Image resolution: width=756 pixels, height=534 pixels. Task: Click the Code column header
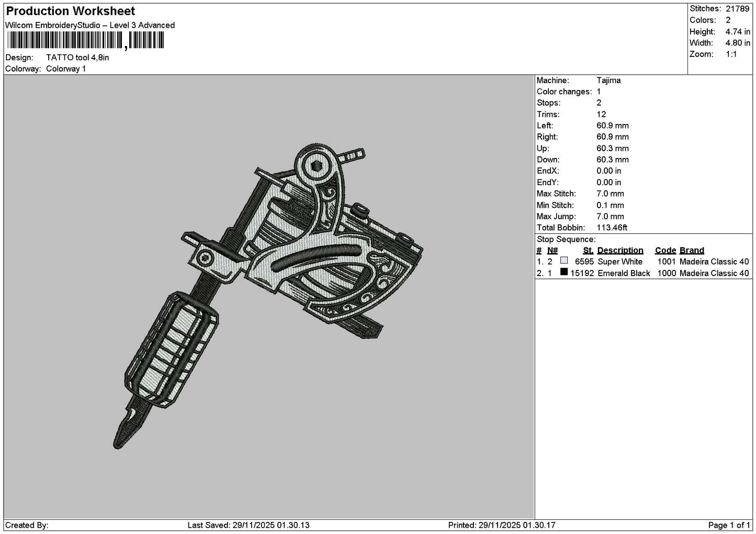tap(665, 251)
